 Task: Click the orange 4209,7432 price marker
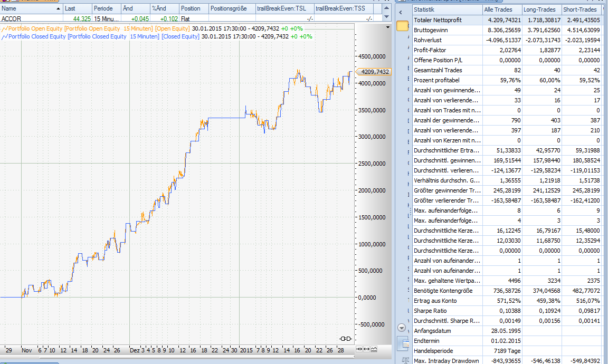coord(374,72)
